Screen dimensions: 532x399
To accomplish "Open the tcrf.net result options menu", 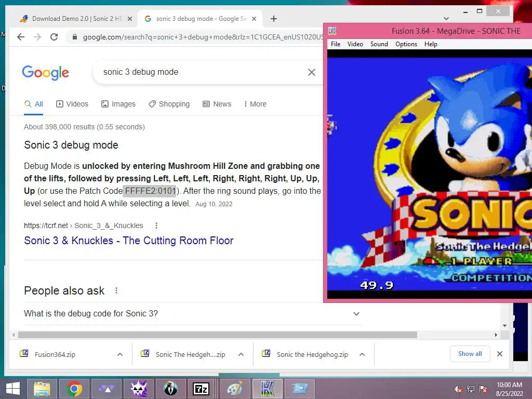I will pos(156,225).
